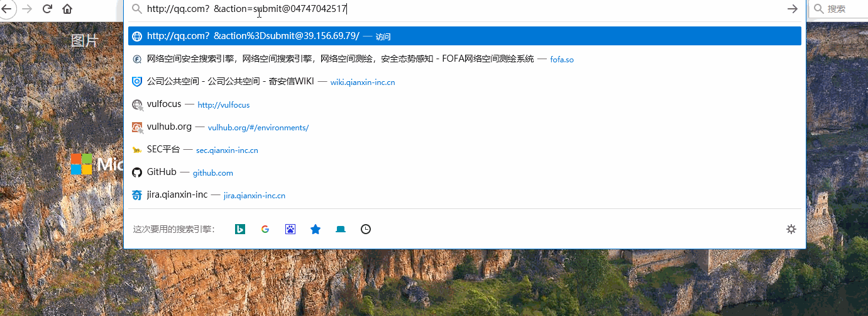Click the 图片 link on the page
Viewport: 868px width, 316px height.
(85, 42)
